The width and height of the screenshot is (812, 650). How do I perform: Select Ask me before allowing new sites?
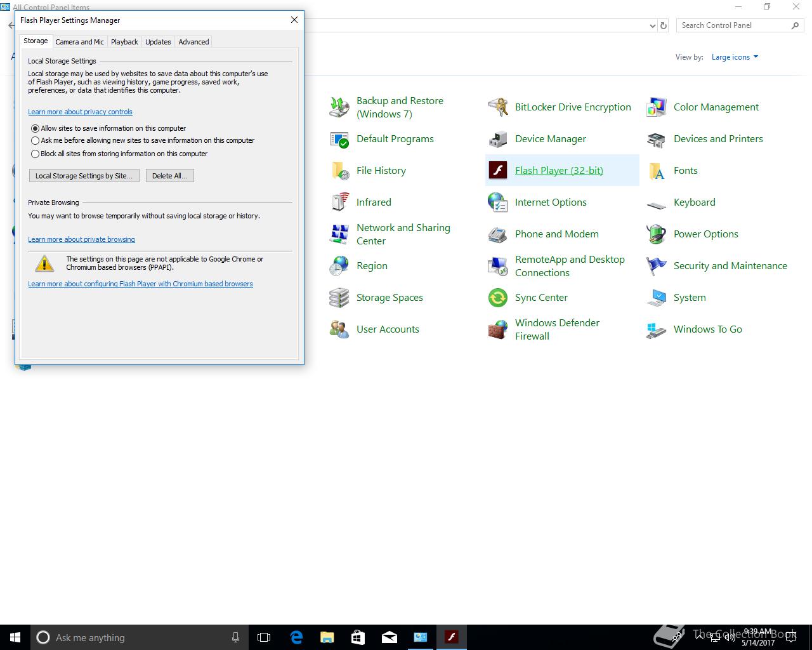click(x=36, y=140)
